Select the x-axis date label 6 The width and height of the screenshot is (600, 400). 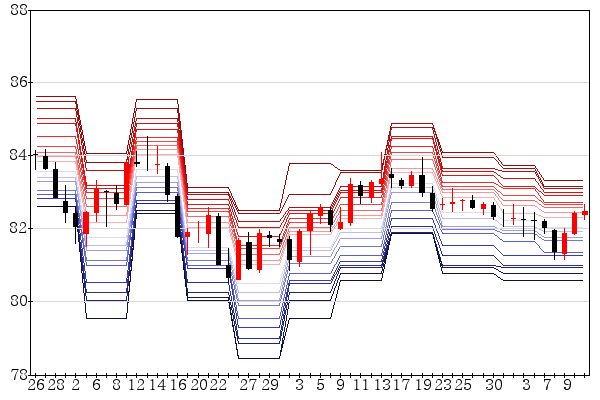(96, 384)
